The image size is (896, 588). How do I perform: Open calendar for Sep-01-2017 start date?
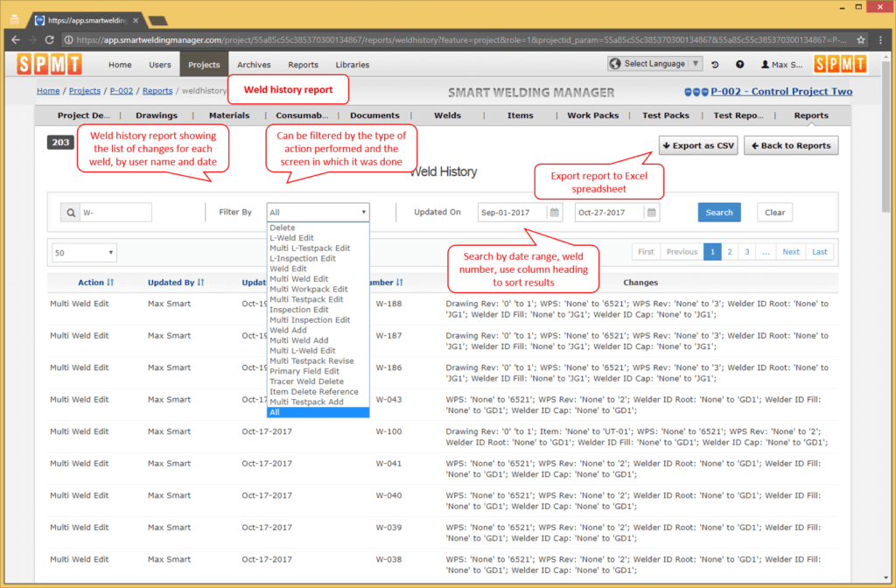coord(554,212)
